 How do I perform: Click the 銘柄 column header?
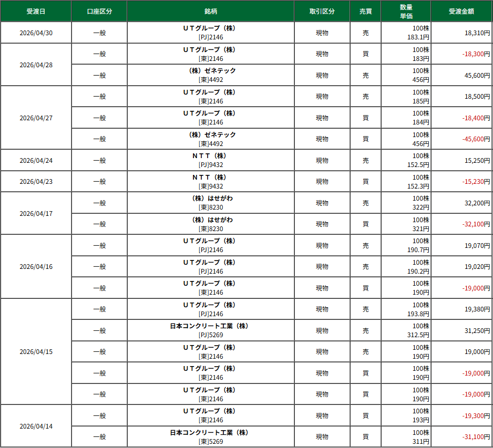coord(211,12)
